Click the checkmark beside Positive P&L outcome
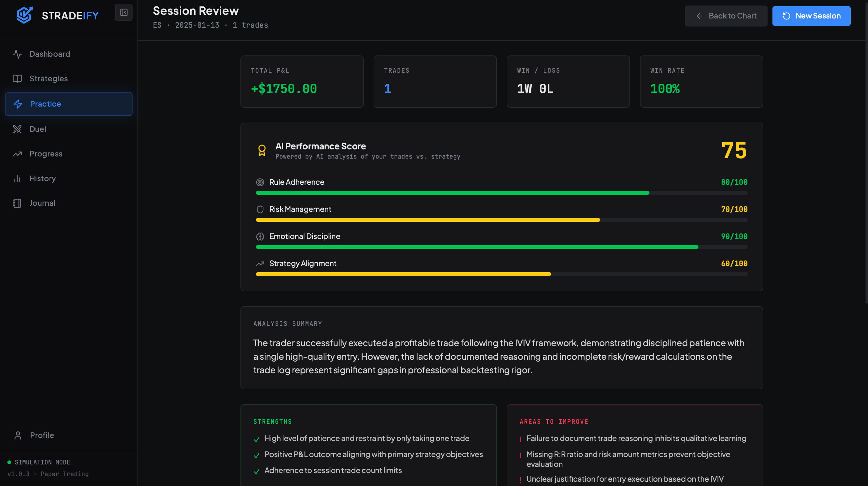 [256, 456]
